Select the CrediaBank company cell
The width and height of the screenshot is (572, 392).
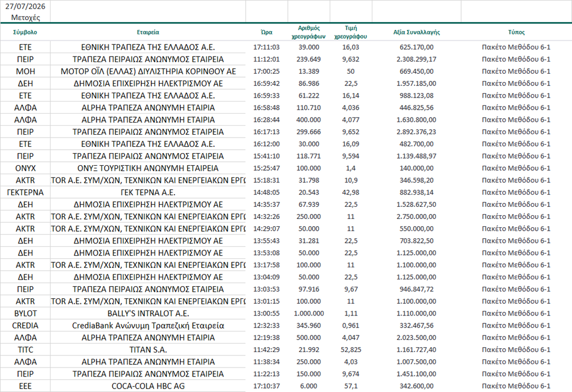[x=148, y=325]
